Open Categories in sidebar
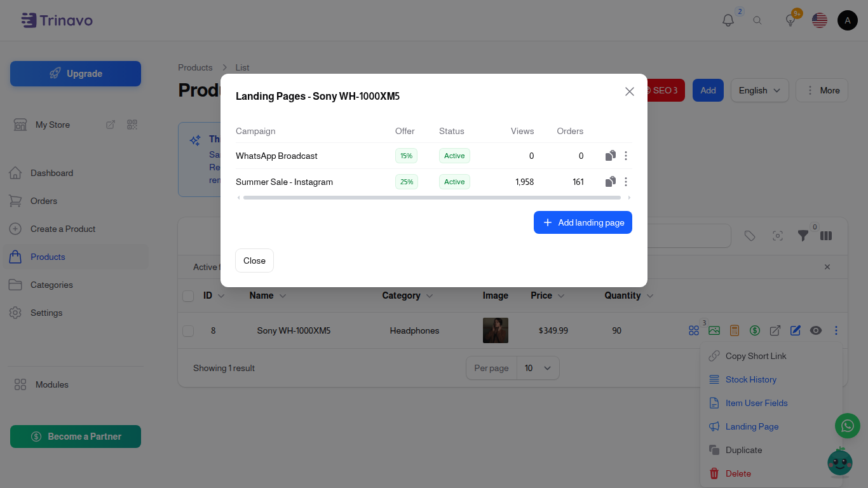The width and height of the screenshot is (868, 488). 76,285
